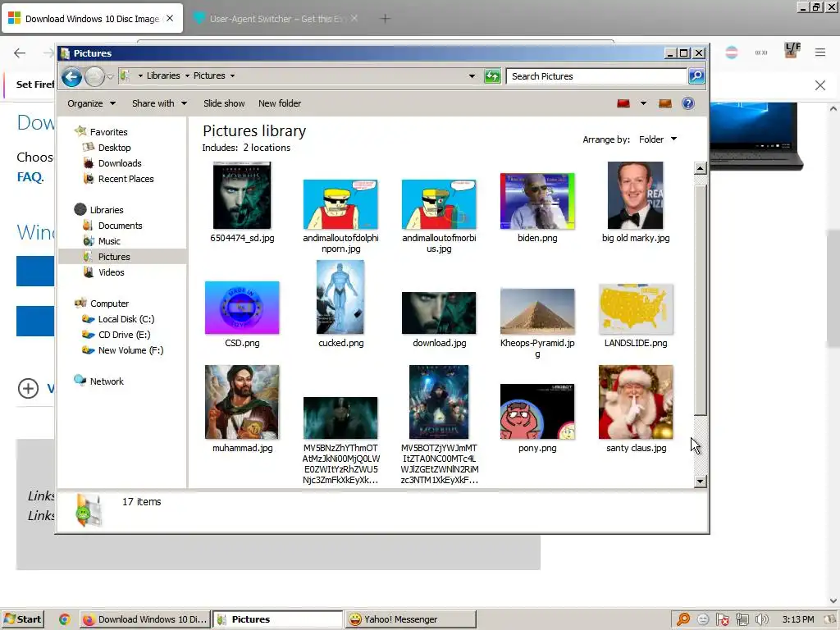Open the browser hamburger menu
This screenshot has height=630, width=840.
820,52
